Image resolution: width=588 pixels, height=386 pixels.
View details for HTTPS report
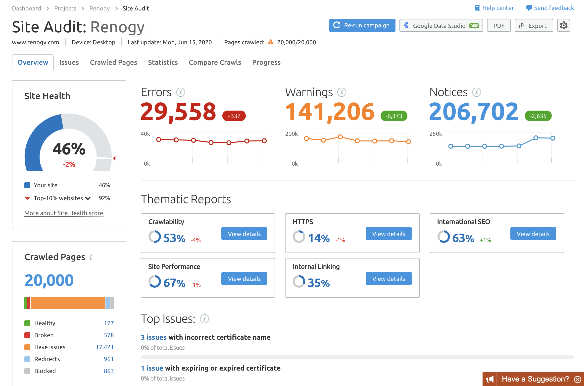389,234
